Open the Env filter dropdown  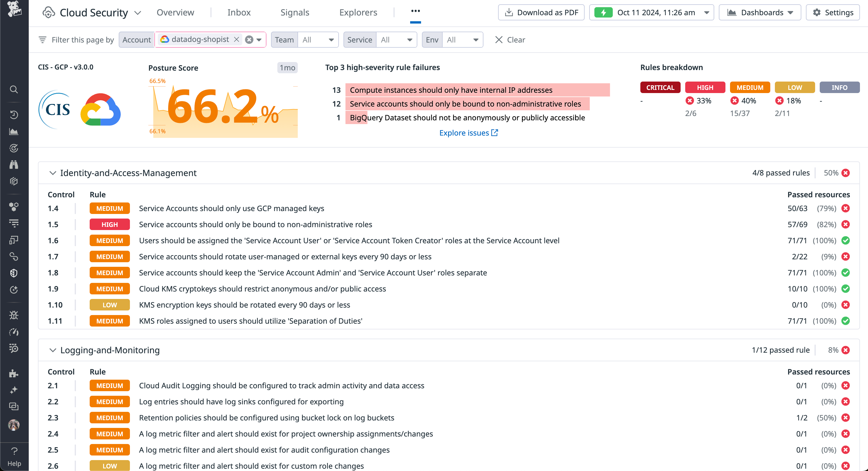click(463, 39)
